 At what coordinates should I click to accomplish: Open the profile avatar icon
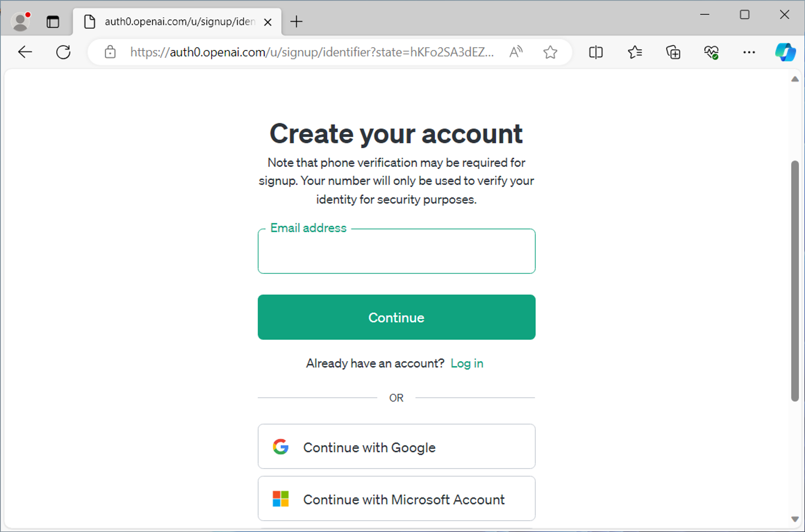[x=20, y=22]
